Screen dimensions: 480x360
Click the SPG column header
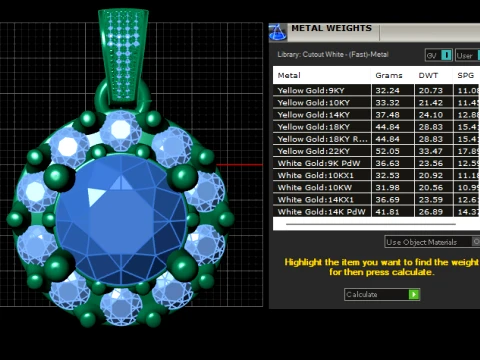[466, 75]
